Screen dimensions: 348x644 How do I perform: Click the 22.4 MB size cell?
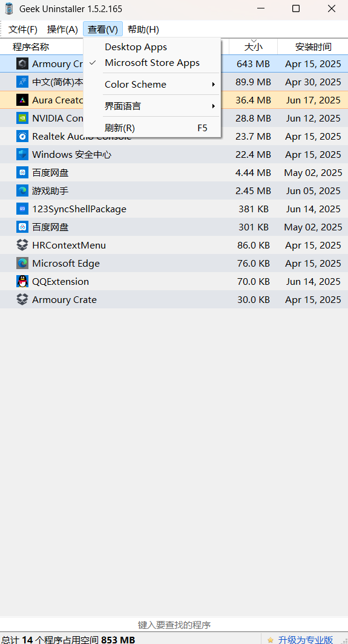click(x=253, y=154)
